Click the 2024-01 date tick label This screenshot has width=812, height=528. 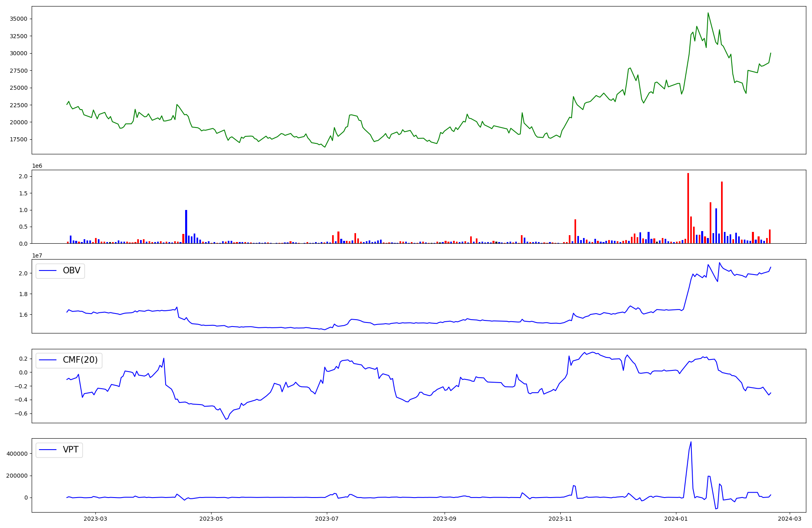676,519
